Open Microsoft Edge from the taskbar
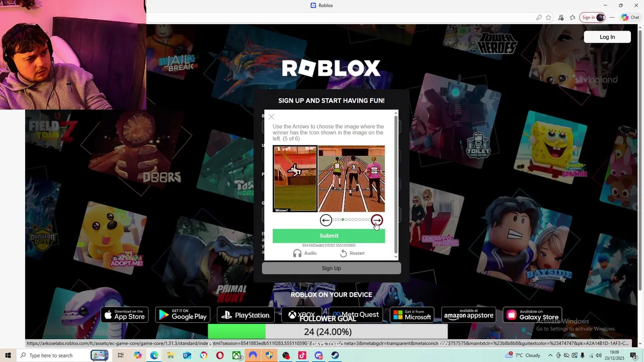 tap(154, 355)
